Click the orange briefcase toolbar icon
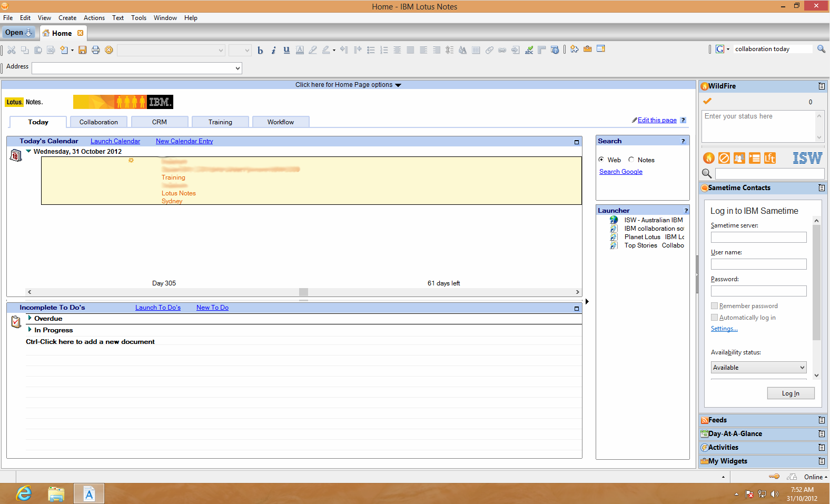The width and height of the screenshot is (830, 504). tap(587, 49)
